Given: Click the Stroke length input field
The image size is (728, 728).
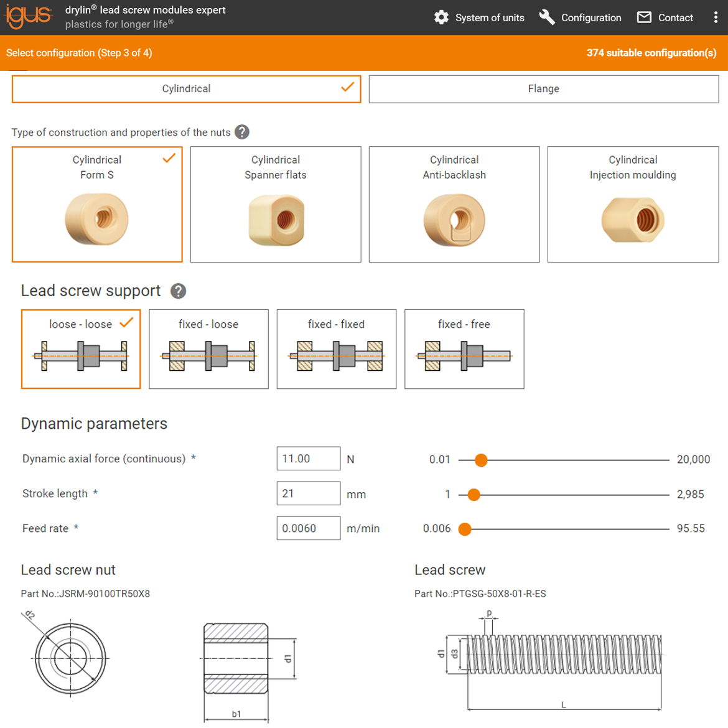Looking at the screenshot, I should 308,493.
